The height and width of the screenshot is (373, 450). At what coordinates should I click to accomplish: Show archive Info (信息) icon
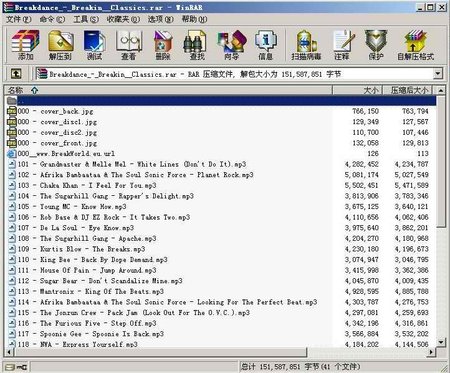265,45
